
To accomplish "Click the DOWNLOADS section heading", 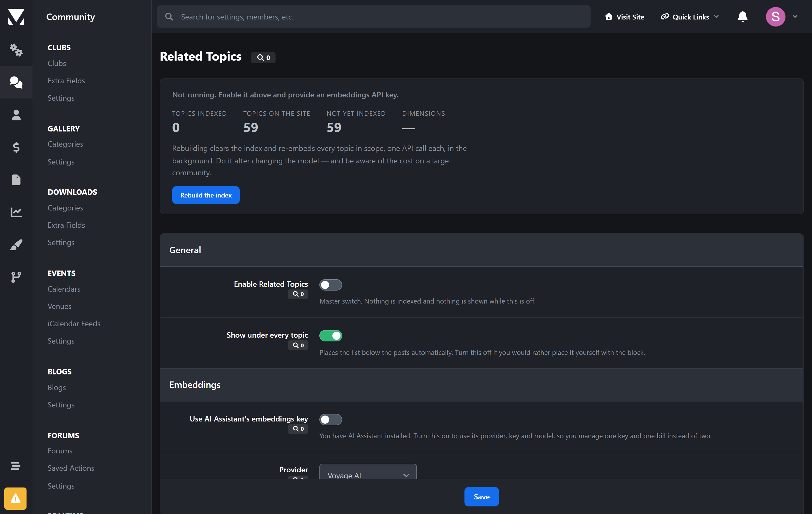I will click(73, 192).
